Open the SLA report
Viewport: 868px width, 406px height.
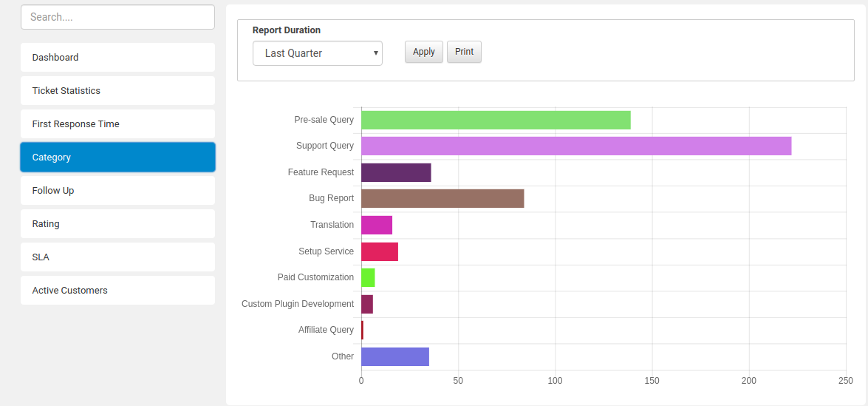tap(117, 257)
